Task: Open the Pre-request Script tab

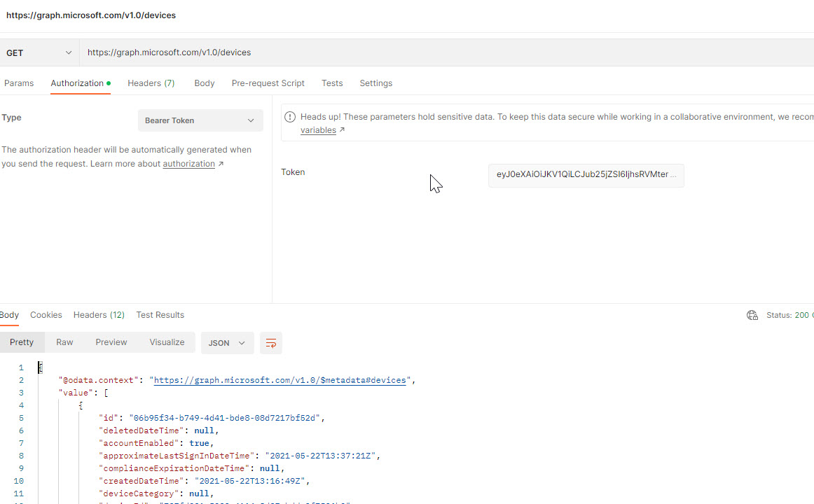Action: click(268, 83)
